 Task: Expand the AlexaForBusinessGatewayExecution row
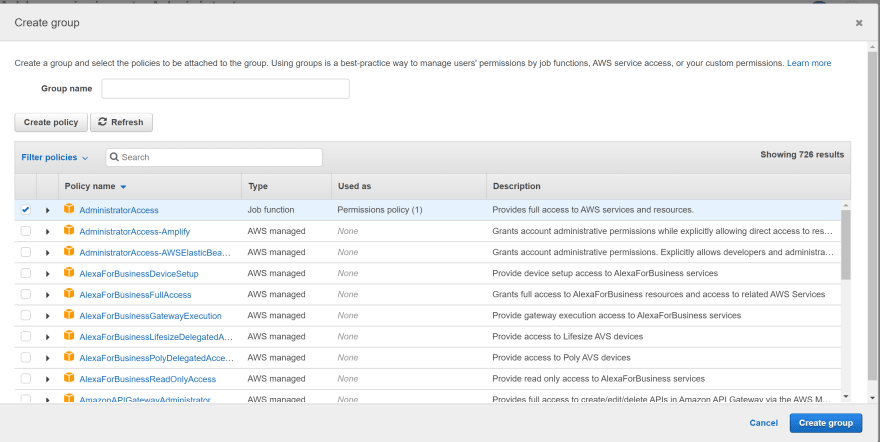point(48,316)
